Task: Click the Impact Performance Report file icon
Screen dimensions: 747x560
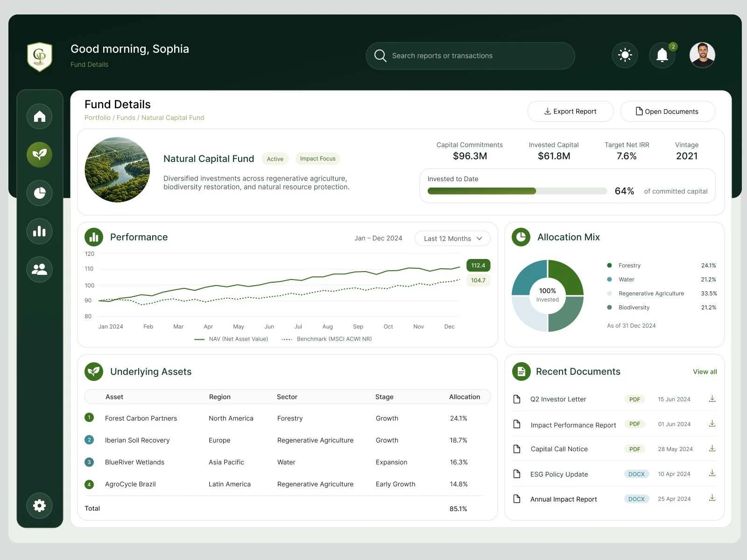Action: [x=517, y=424]
